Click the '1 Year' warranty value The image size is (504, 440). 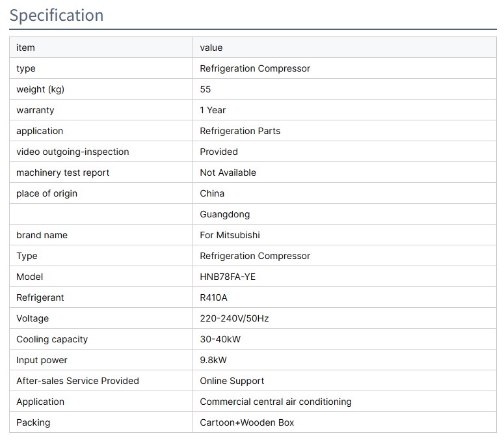click(x=213, y=110)
